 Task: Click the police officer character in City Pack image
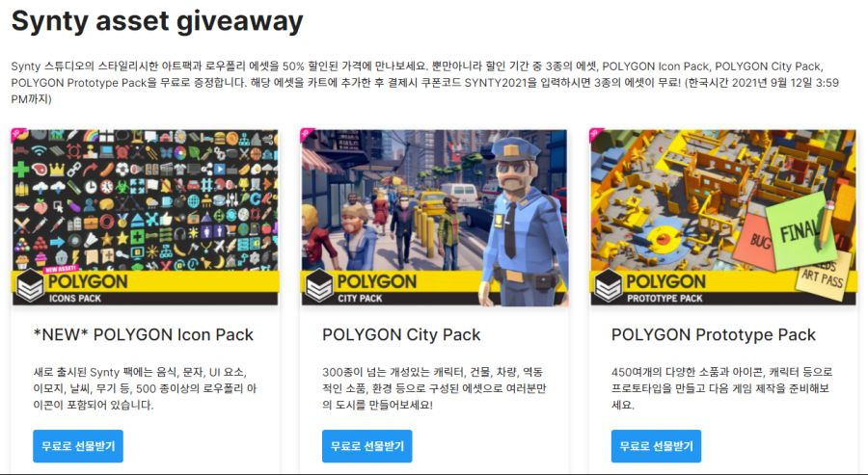[521, 222]
